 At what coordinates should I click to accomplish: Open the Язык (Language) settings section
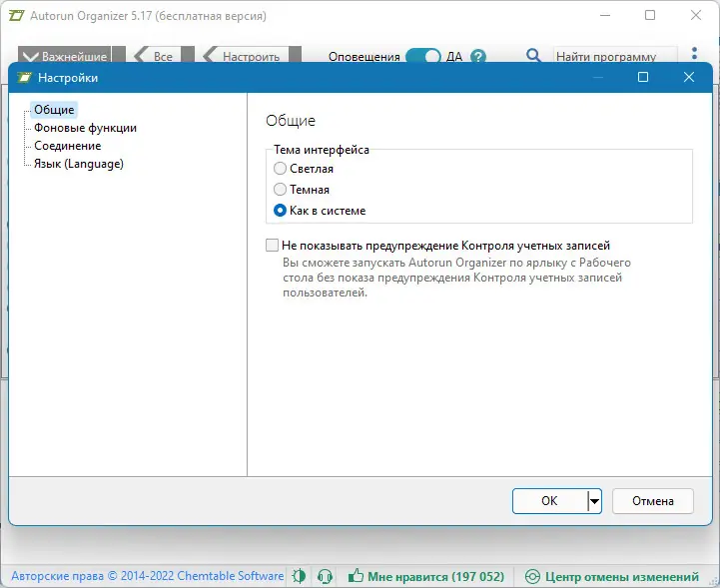(x=79, y=164)
